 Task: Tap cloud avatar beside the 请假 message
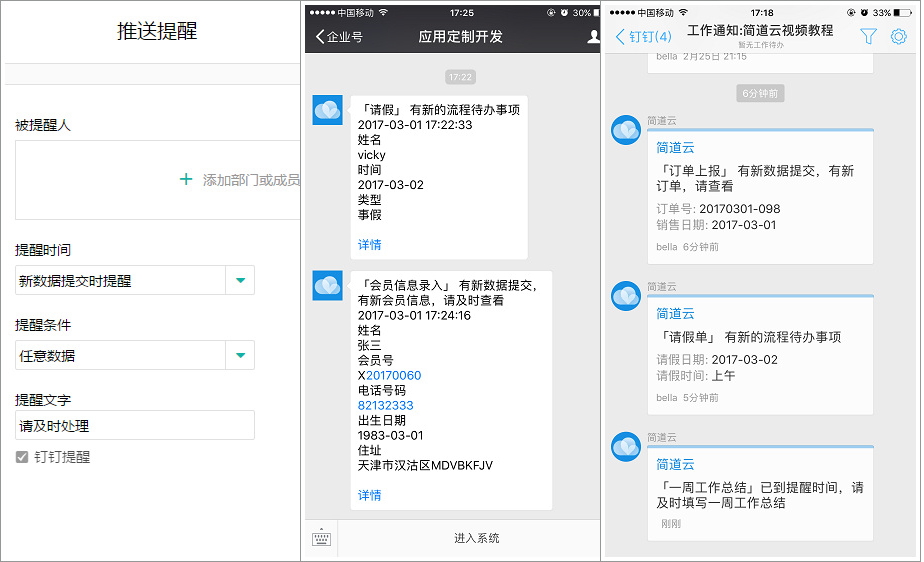(328, 111)
